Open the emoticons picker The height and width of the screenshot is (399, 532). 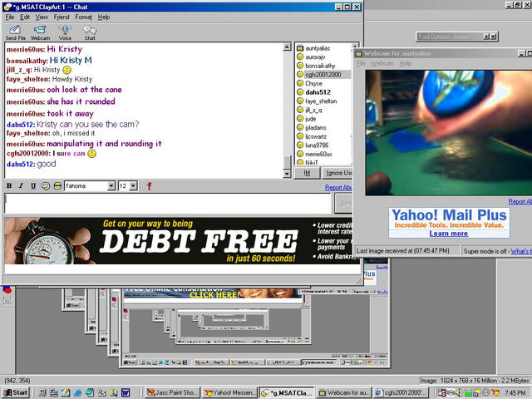coord(57,186)
